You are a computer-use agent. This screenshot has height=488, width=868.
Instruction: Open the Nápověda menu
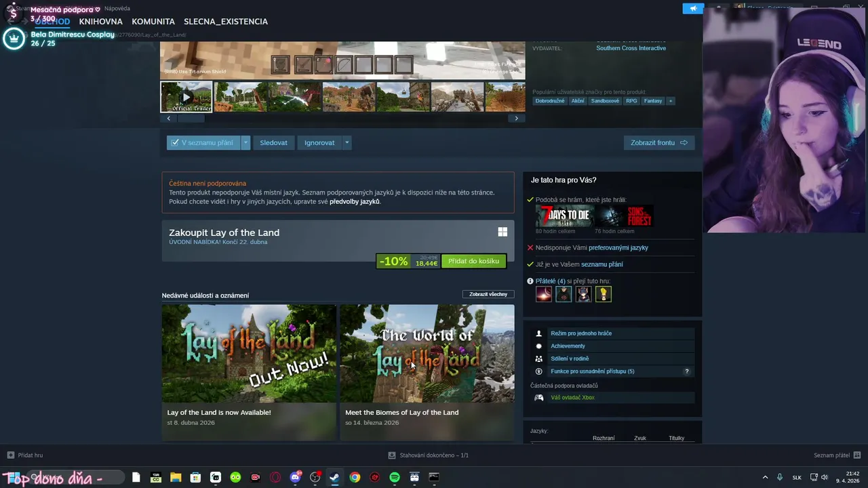click(x=117, y=9)
